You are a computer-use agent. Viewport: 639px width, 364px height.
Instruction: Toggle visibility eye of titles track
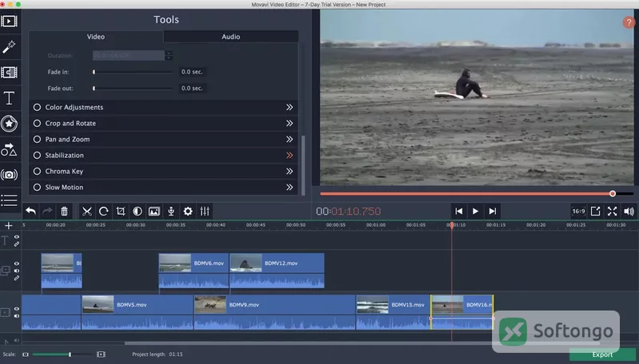[17, 236]
